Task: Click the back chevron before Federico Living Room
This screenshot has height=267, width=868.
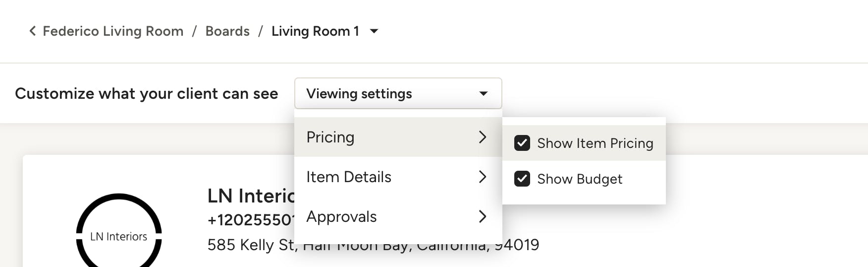Action: coord(33,31)
